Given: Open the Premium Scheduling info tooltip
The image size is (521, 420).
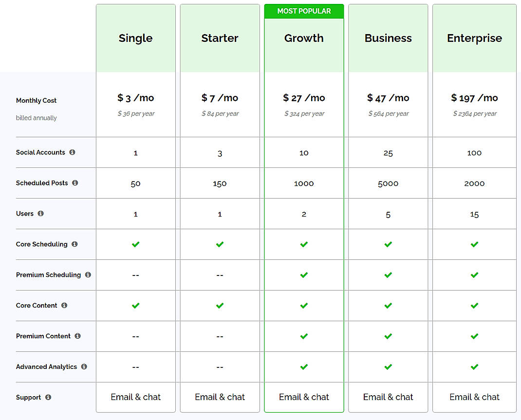Looking at the screenshot, I should tap(88, 275).
